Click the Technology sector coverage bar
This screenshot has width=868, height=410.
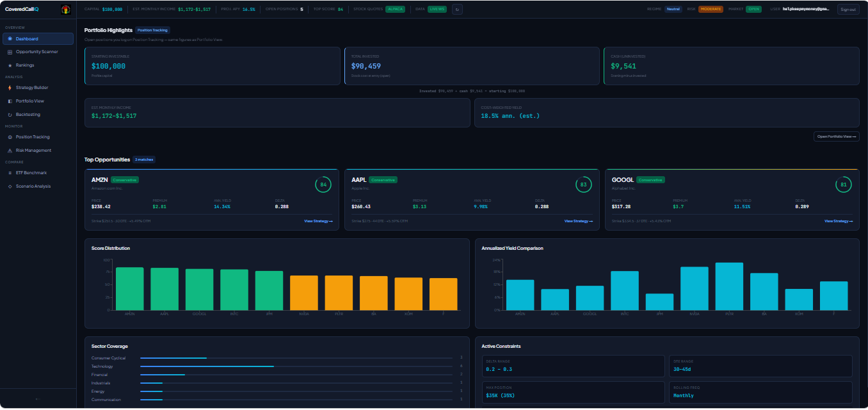point(207,366)
